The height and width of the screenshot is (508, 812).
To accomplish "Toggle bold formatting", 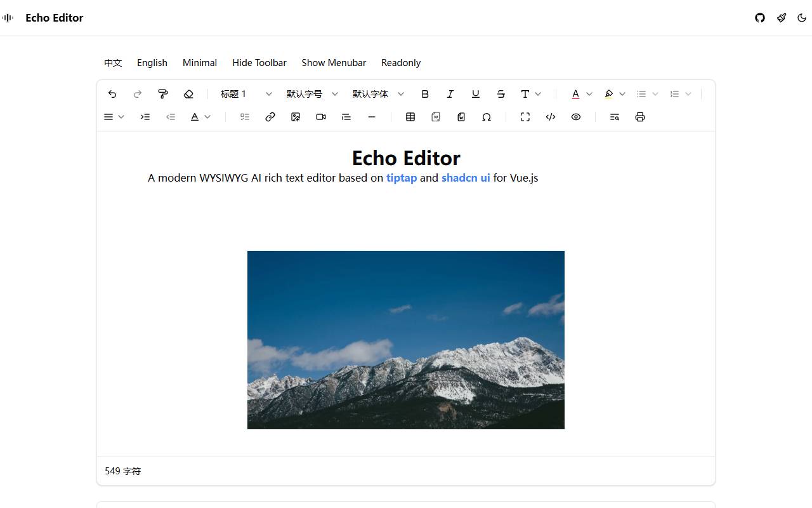I will [425, 94].
